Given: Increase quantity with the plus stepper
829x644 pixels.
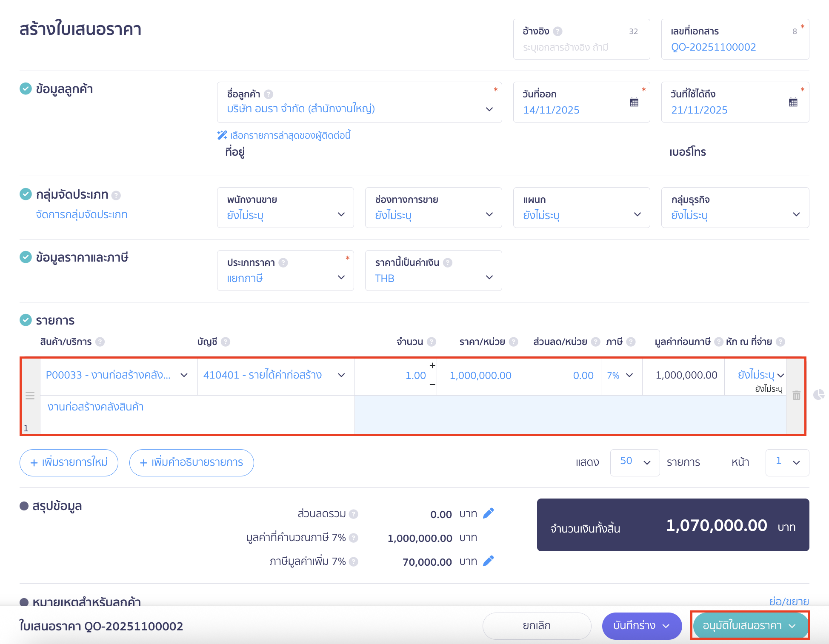Looking at the screenshot, I should (x=432, y=365).
